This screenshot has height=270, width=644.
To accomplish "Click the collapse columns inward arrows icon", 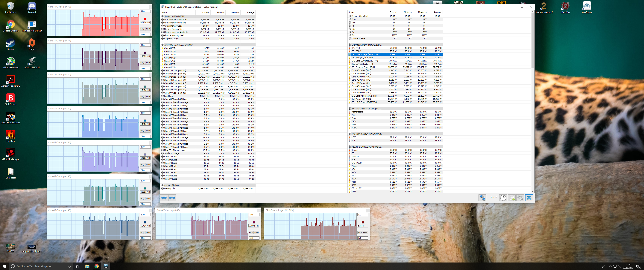I will point(172,198).
